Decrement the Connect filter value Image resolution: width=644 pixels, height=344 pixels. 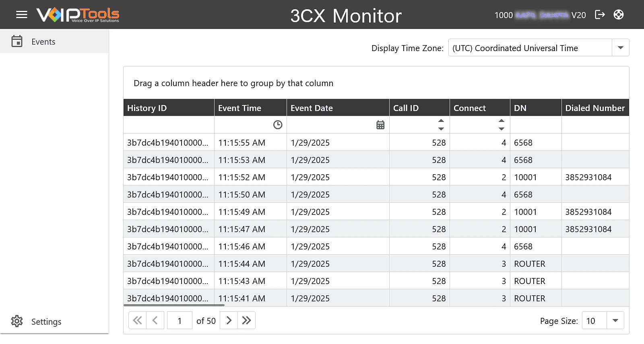tap(501, 129)
